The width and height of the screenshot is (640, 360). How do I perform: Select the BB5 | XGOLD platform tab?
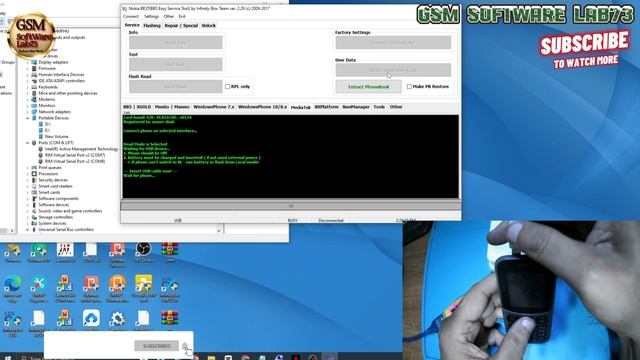(137, 107)
